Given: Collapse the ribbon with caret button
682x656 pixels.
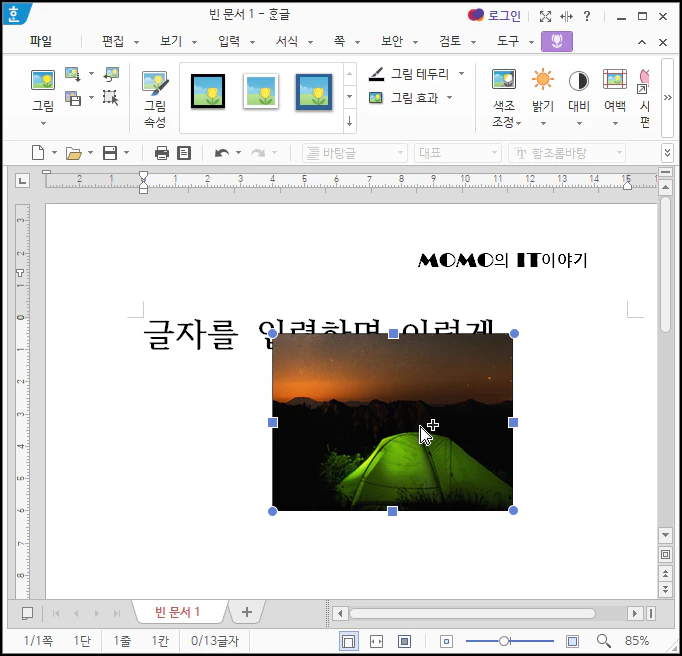Looking at the screenshot, I should pyautogui.click(x=642, y=42).
